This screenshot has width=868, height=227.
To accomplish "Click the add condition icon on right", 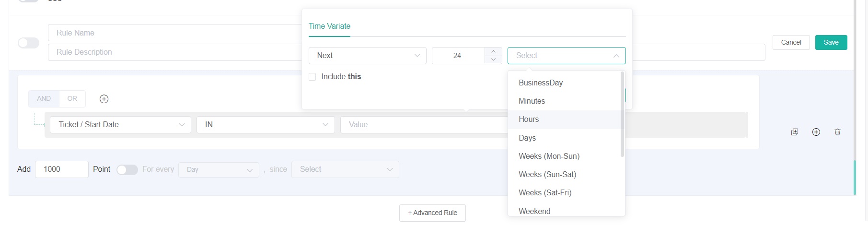I will click(816, 132).
